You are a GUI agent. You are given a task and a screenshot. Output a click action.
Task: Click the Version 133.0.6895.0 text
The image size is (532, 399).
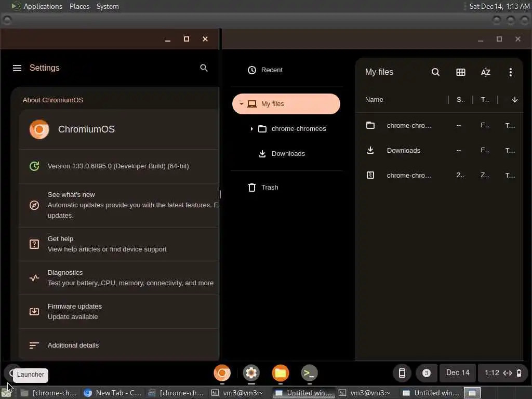point(118,166)
